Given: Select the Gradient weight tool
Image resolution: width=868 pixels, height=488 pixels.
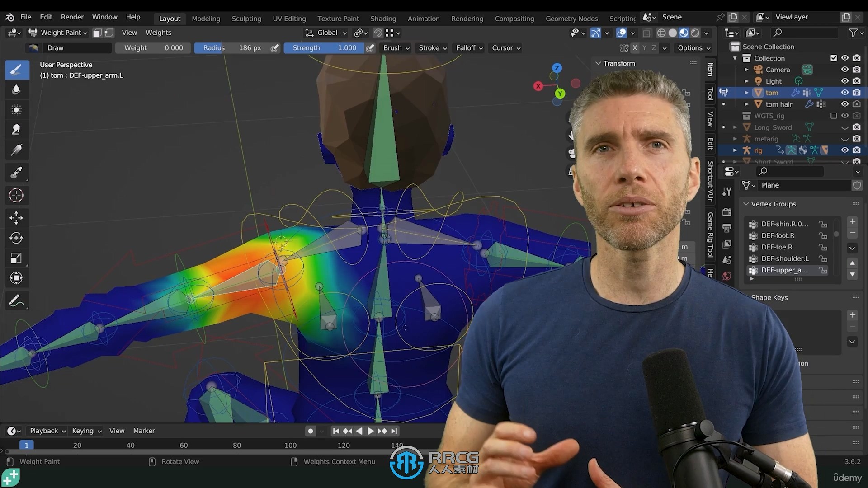Looking at the screenshot, I should [17, 150].
